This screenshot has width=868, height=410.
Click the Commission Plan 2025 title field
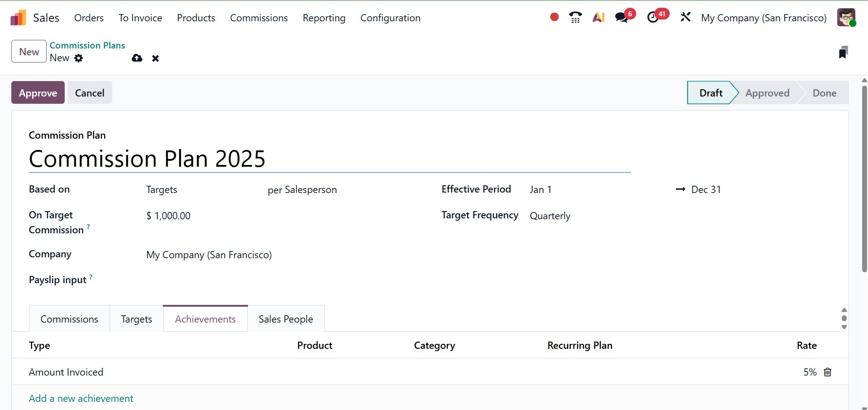(147, 159)
